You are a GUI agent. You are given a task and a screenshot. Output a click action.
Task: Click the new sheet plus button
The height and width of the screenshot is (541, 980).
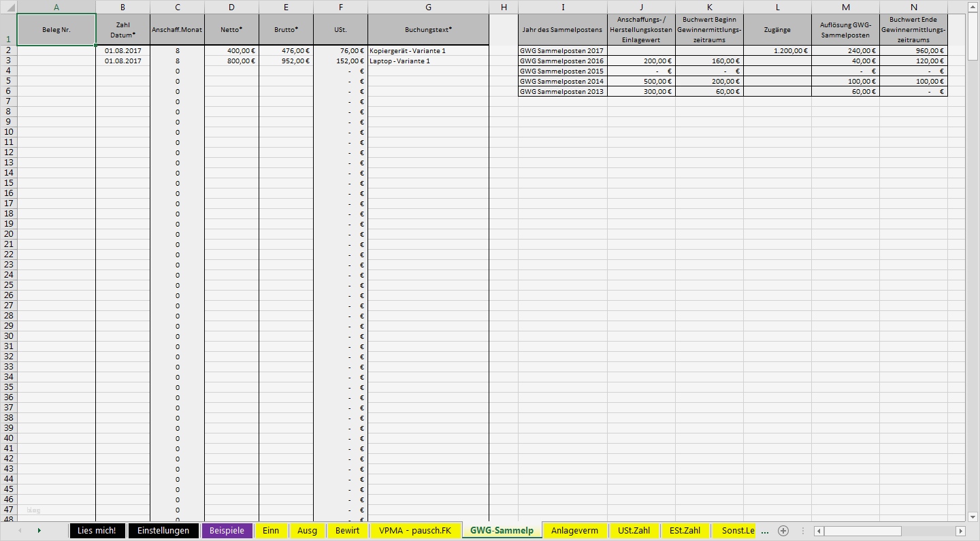click(783, 531)
